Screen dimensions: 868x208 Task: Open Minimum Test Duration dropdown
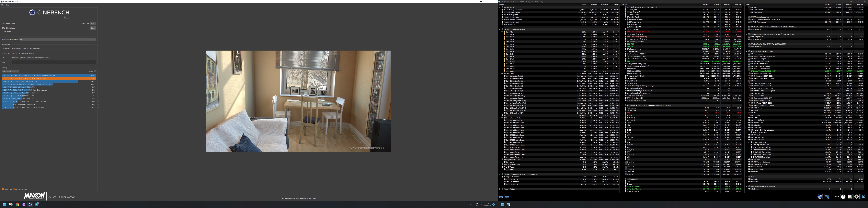click(x=57, y=39)
